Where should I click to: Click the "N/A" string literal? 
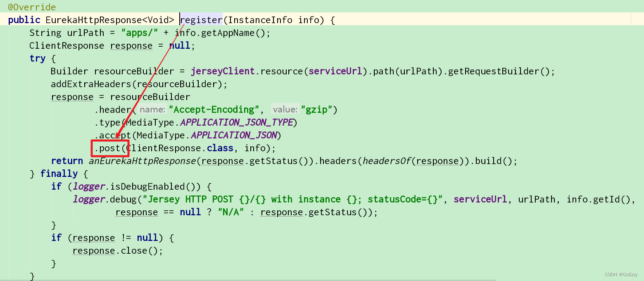coord(231,212)
